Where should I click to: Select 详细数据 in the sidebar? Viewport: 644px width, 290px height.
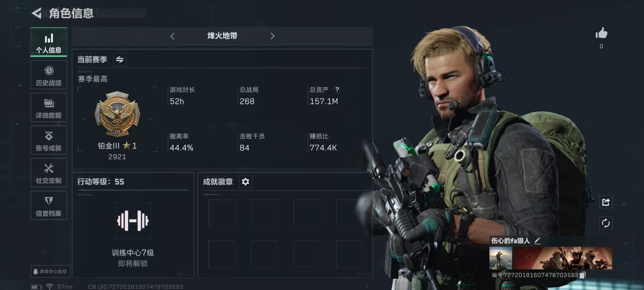click(49, 108)
